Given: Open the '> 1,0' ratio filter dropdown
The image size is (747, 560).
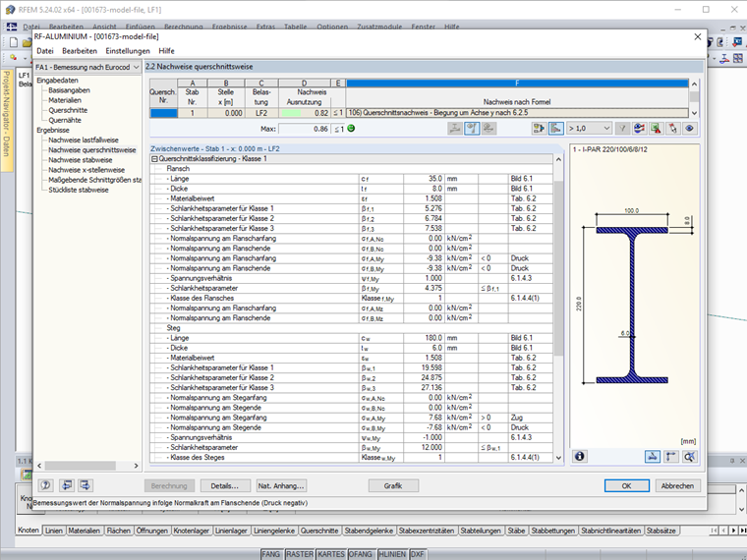Looking at the screenshot, I should tap(588, 129).
